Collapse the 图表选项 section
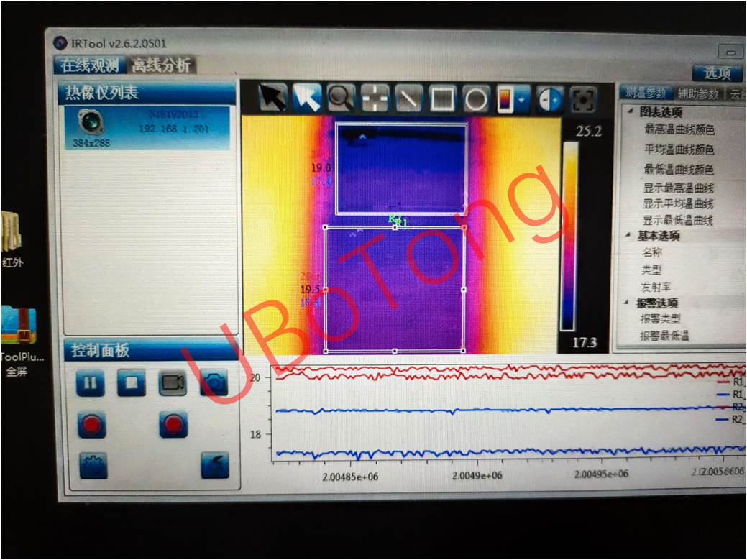This screenshot has width=747, height=560. pyautogui.click(x=631, y=112)
